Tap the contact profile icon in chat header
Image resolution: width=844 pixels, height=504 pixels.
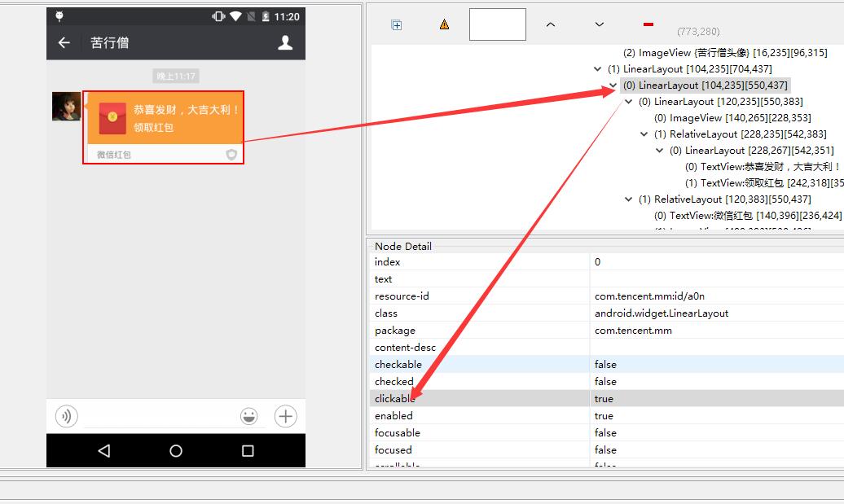285,42
